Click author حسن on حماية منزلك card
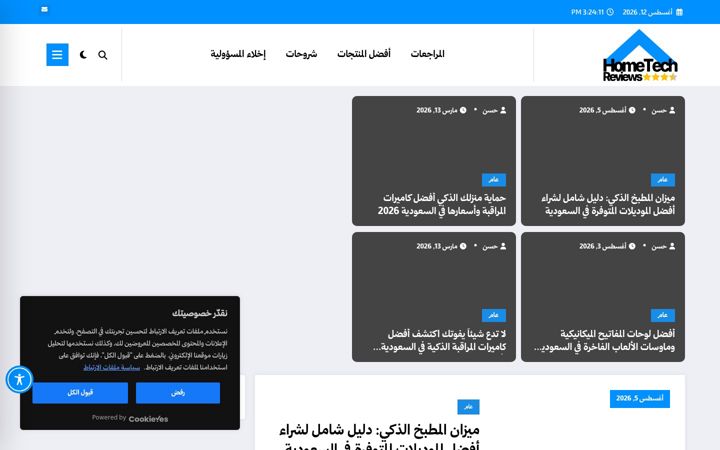The width and height of the screenshot is (720, 450). pyautogui.click(x=494, y=110)
